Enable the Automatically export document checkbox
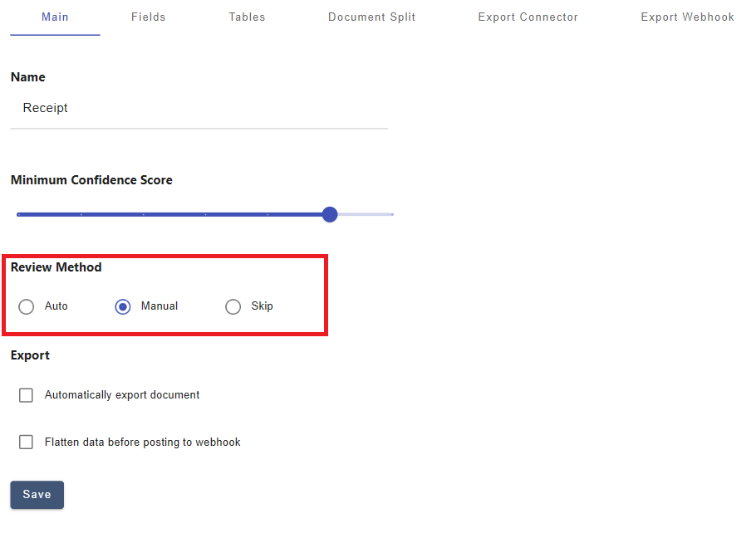Image resolution: width=756 pixels, height=533 pixels. click(x=27, y=395)
